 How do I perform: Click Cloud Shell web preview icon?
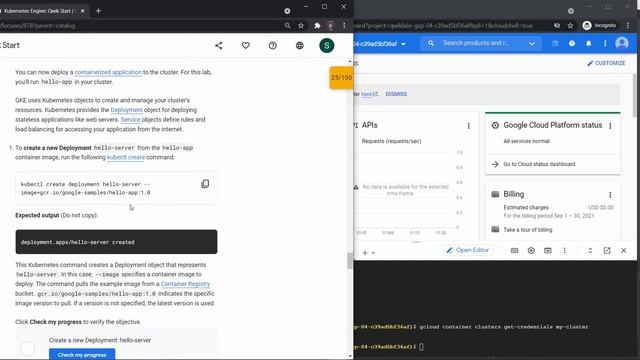(x=548, y=251)
